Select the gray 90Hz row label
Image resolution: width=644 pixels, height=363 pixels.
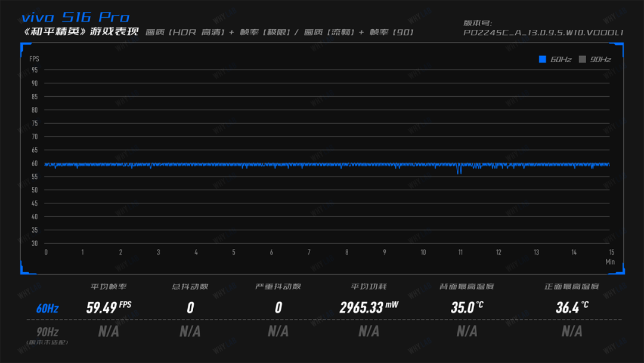tap(47, 332)
